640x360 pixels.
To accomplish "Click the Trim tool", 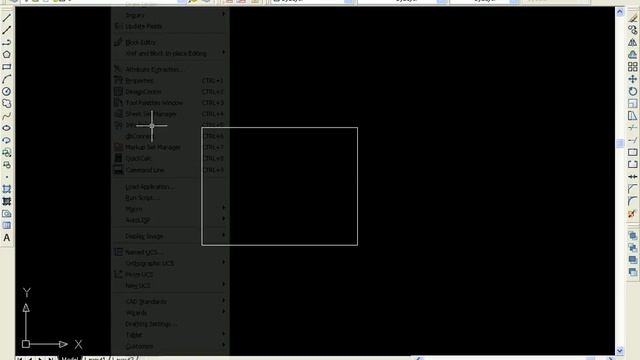I will [633, 128].
